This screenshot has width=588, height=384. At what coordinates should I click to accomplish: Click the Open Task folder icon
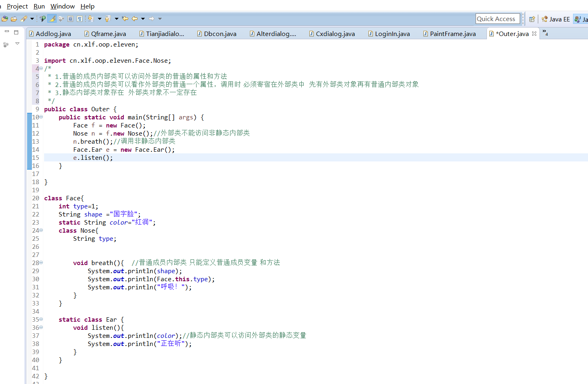point(14,19)
